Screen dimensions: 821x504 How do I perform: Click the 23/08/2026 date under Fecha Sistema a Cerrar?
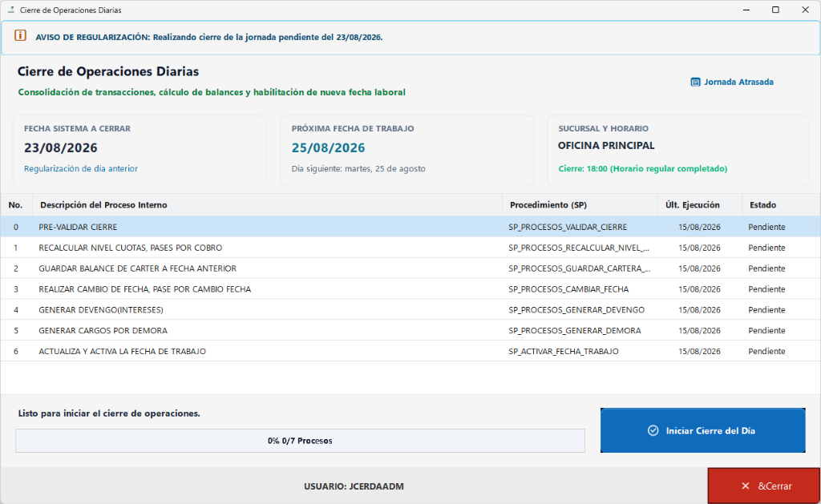pyautogui.click(x=61, y=147)
